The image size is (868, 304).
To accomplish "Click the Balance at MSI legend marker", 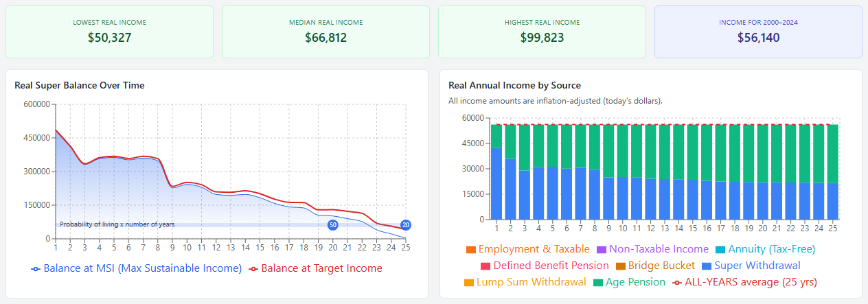I will coord(36,269).
